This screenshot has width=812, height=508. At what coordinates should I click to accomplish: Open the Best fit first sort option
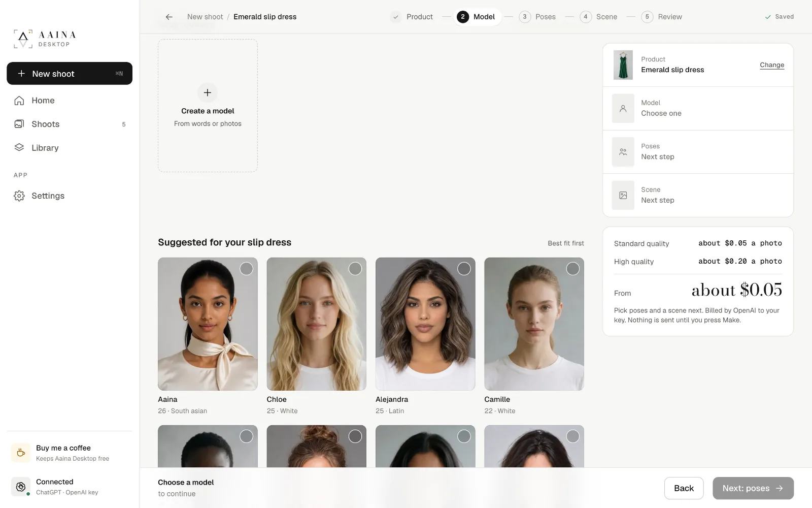pyautogui.click(x=566, y=243)
